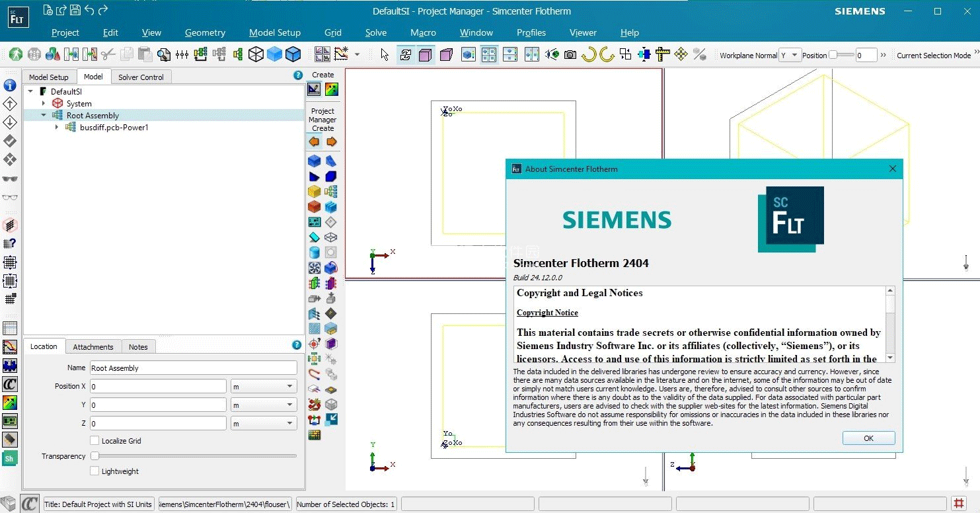Click the green Solve running-man icon
Image resolution: width=980 pixels, height=513 pixels.
(x=15, y=55)
